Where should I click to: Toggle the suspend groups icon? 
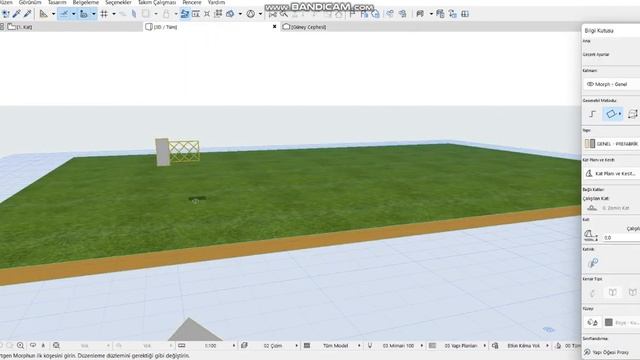[x=184, y=14]
